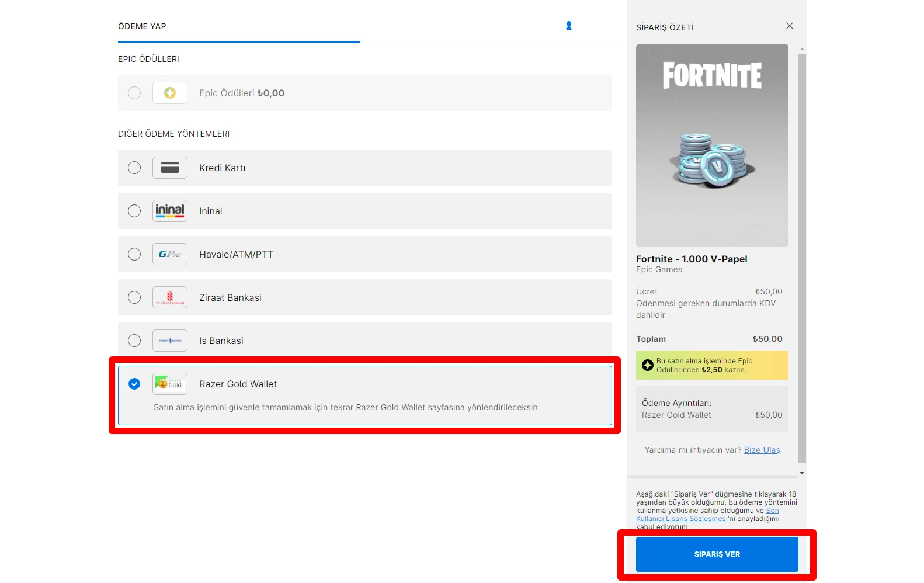Image resolution: width=924 pixels, height=583 pixels.
Task: Click the Fortnite V-Papel product image
Action: 712,145
